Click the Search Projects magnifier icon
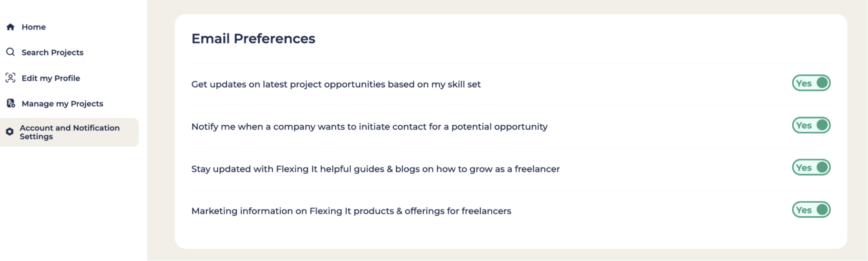 [10, 52]
